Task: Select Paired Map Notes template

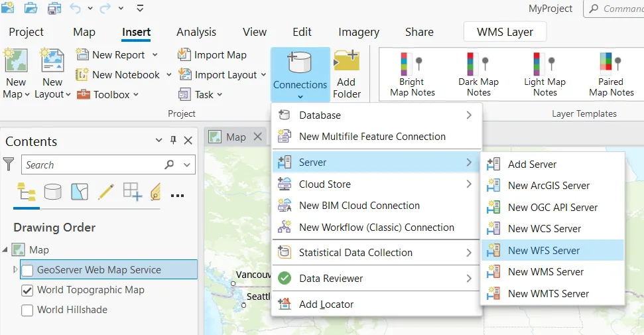Action: coord(611,75)
